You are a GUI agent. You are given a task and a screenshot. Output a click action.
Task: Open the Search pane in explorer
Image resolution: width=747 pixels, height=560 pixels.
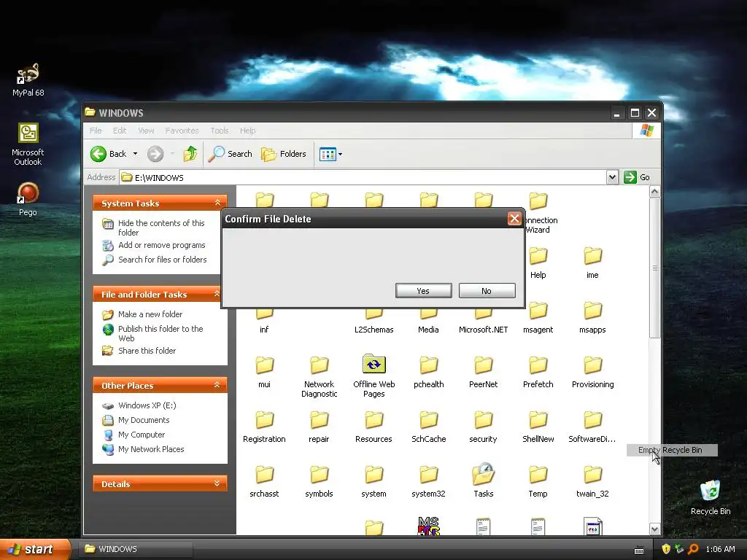(x=230, y=154)
